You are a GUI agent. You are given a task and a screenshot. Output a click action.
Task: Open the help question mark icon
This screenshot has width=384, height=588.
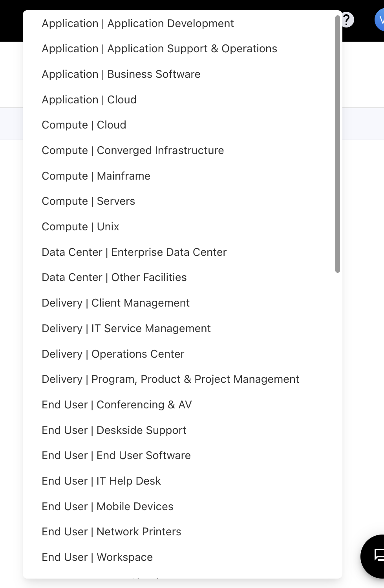click(347, 20)
